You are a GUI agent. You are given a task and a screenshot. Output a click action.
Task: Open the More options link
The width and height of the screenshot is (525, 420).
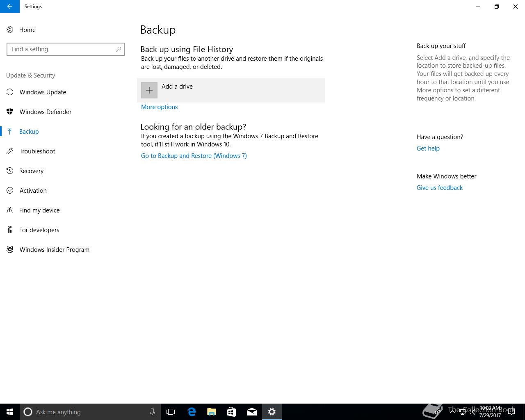pyautogui.click(x=159, y=107)
